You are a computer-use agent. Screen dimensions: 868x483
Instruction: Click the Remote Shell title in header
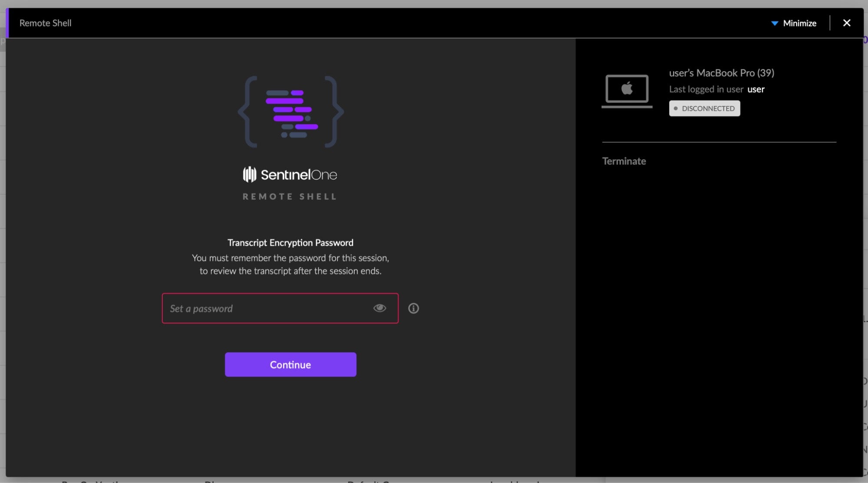point(45,23)
